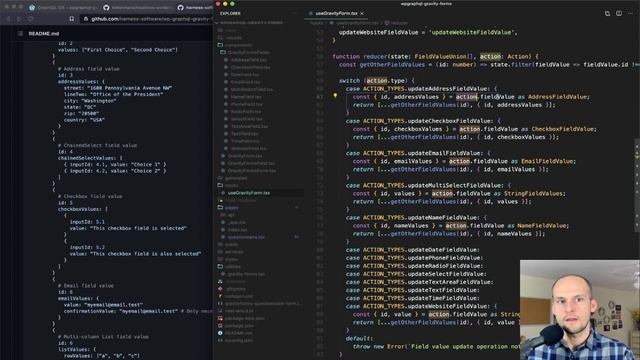Image resolution: width=640 pixels, height=360 pixels.
Task: Click the updateDateFieldValue case line
Action: [412, 250]
